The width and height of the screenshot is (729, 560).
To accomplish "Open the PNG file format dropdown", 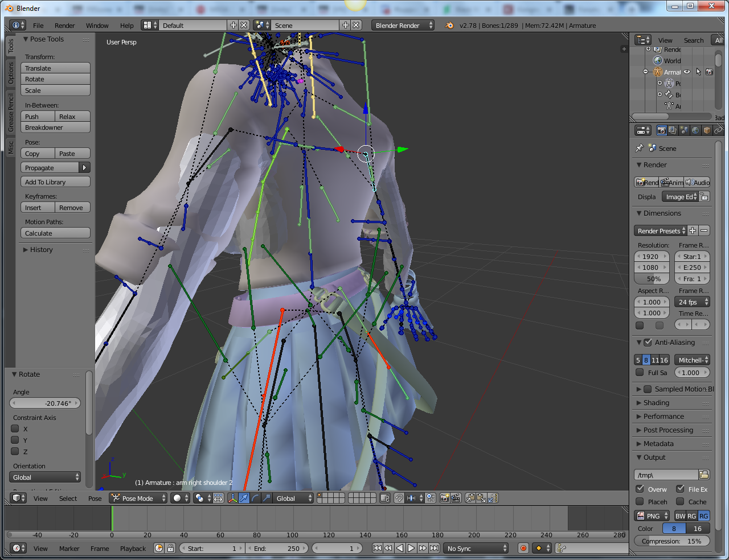I will [652, 516].
